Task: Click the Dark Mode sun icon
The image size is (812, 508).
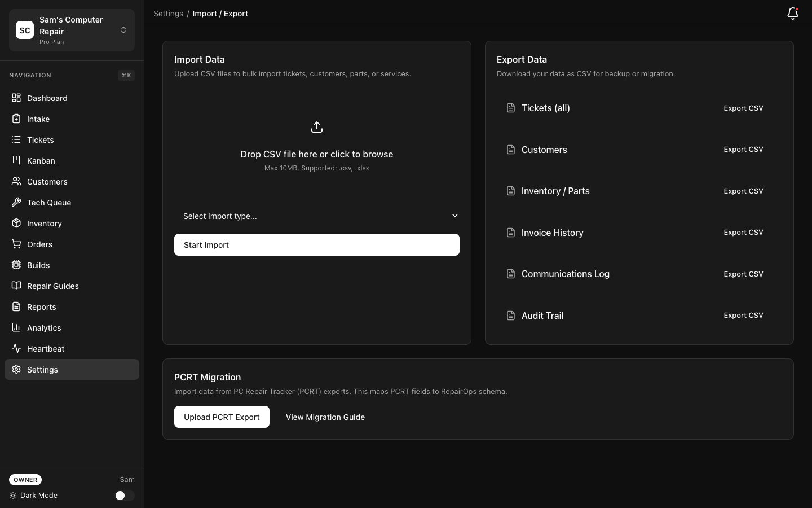Action: 13,496
